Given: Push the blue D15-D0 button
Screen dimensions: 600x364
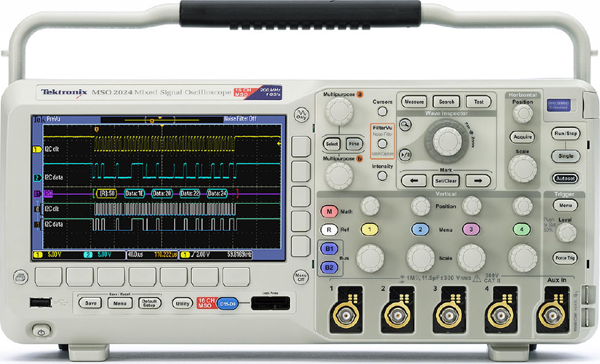Looking at the screenshot, I should coord(227,304).
